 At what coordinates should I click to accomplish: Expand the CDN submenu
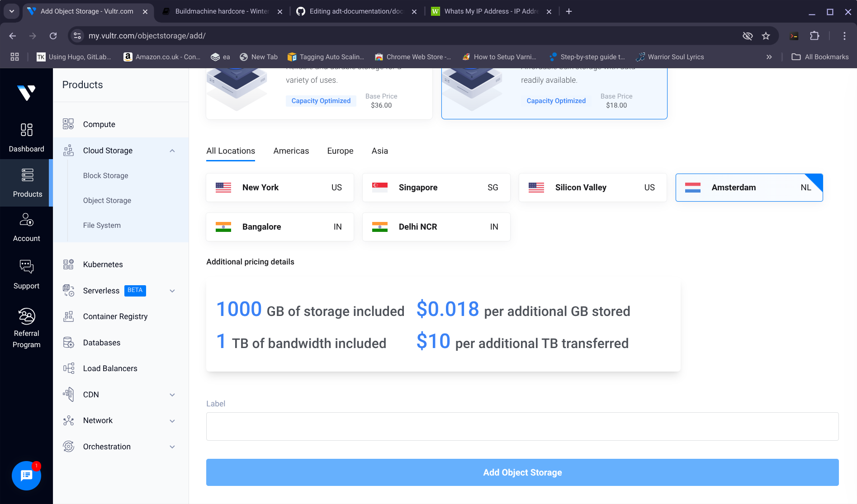(x=172, y=395)
